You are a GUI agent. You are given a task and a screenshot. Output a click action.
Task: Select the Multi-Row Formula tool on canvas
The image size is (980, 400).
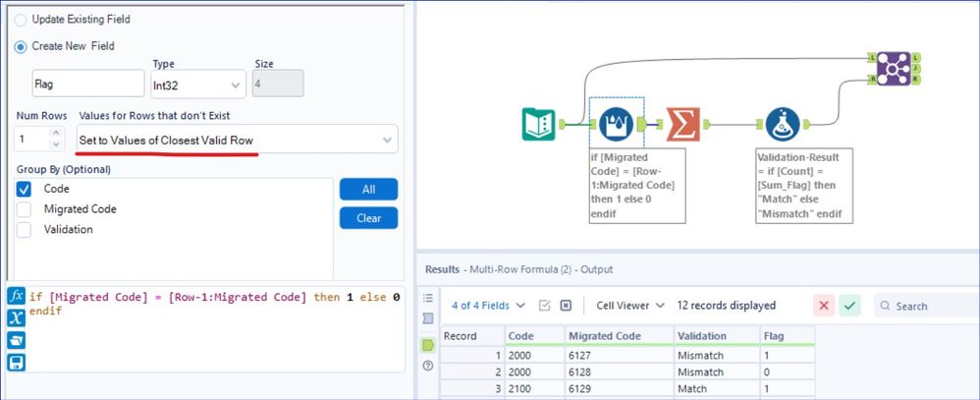click(617, 124)
